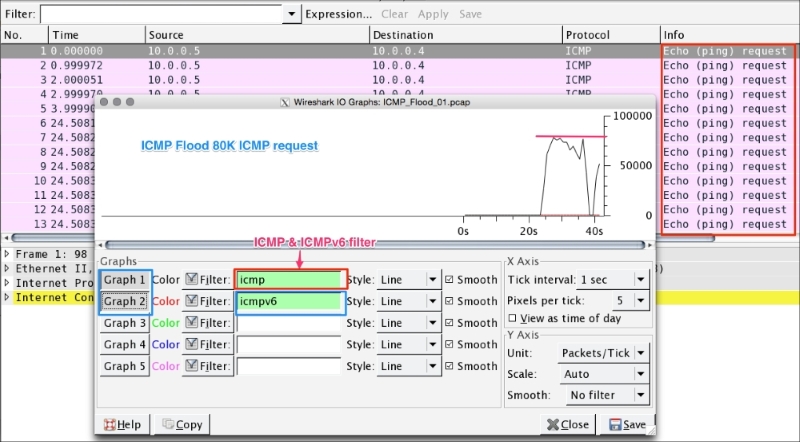Expand Frame 1 tree item
800x442 pixels.
click(7, 254)
